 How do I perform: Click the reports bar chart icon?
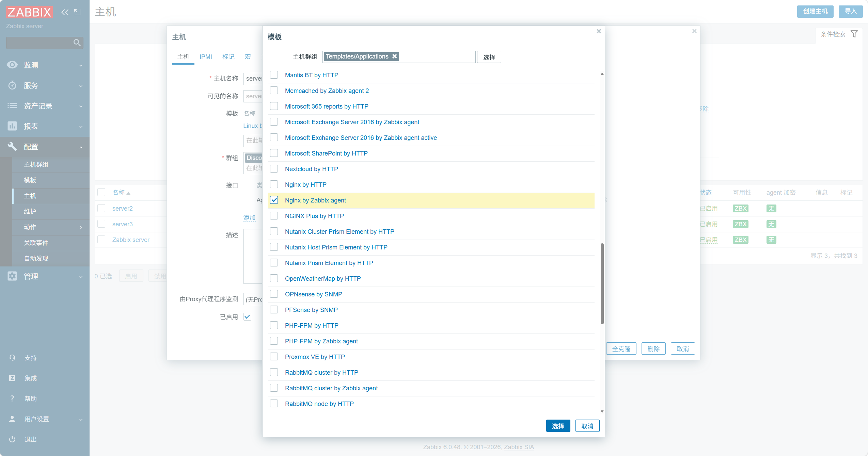pos(12,126)
